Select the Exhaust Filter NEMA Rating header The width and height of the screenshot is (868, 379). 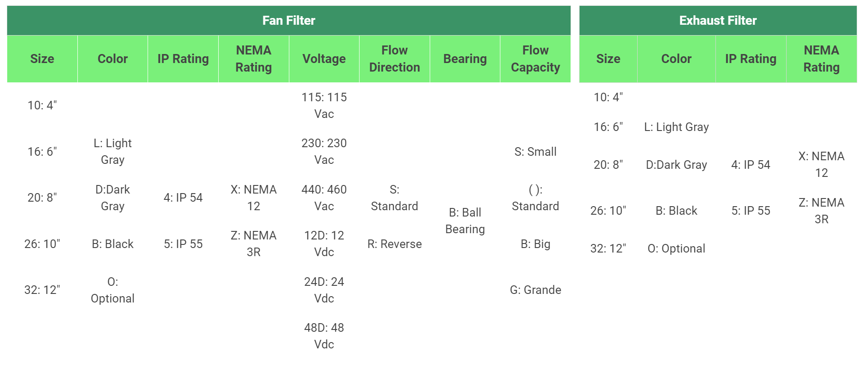pos(821,59)
